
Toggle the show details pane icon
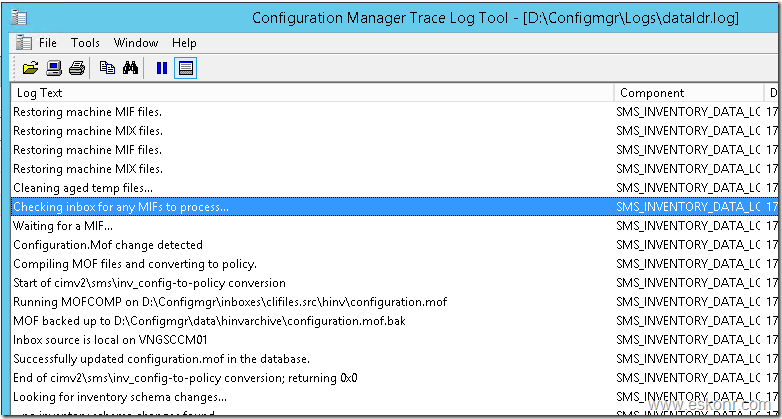[186, 68]
